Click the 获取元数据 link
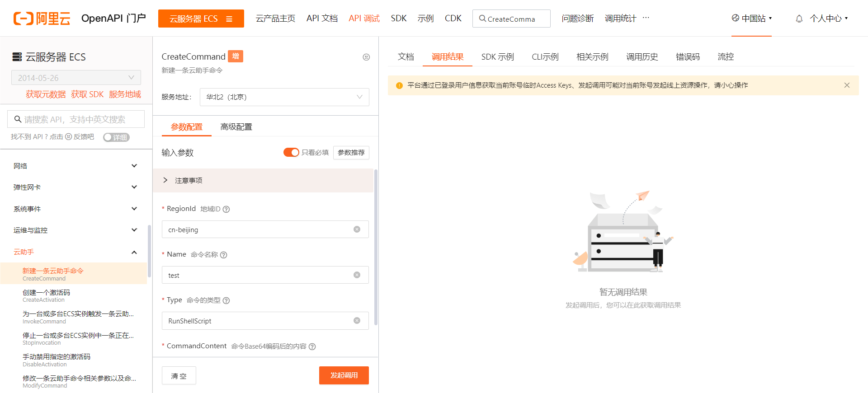Screen dimensions: 868x393 click(x=46, y=94)
